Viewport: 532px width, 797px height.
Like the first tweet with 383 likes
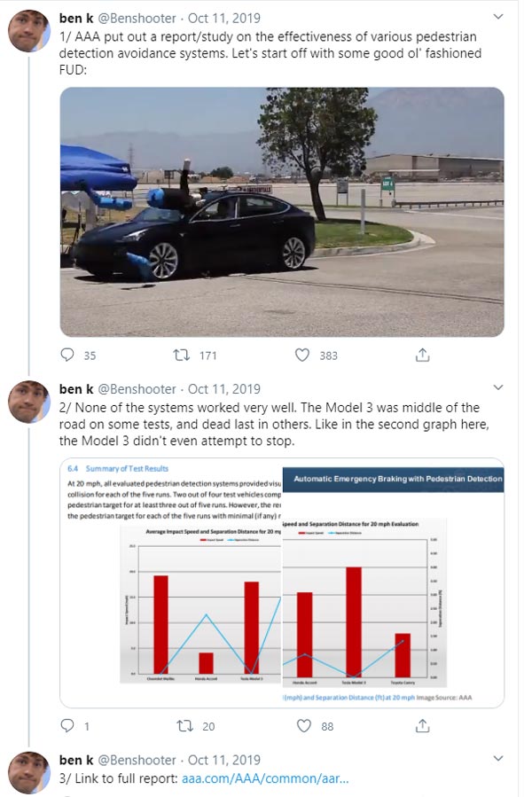[x=303, y=356]
